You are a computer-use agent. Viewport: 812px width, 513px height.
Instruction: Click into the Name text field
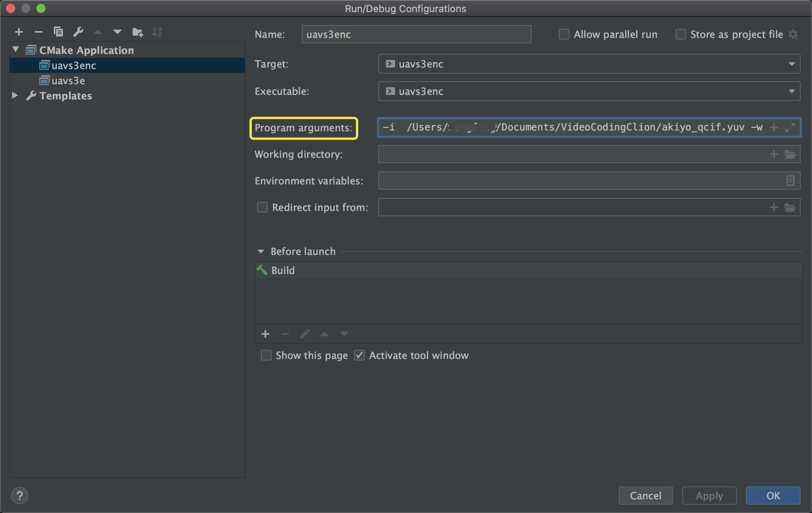416,35
